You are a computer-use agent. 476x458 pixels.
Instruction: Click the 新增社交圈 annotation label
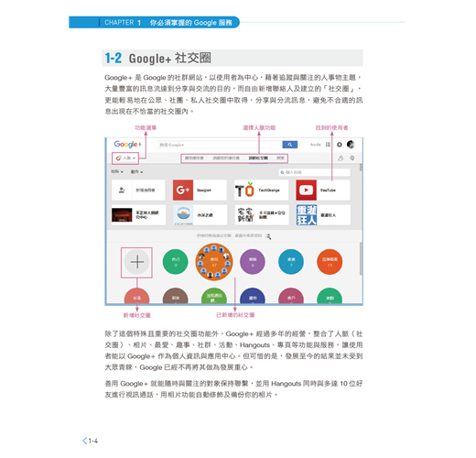point(137,315)
